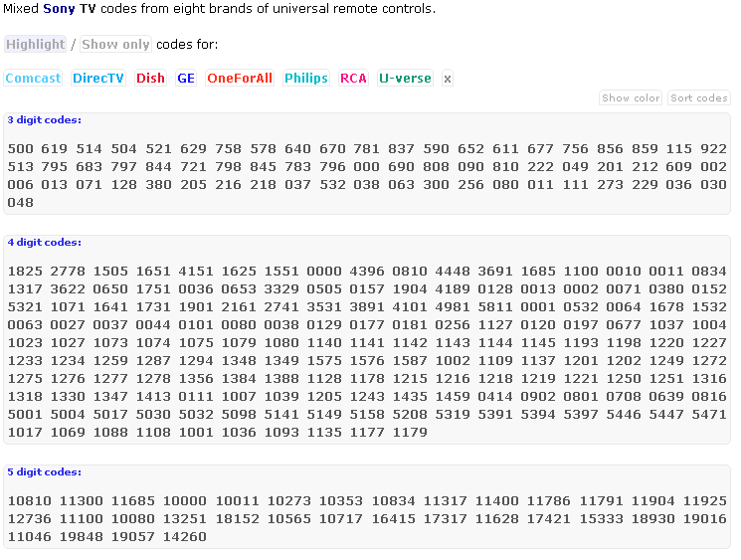Select 4-digit code 1017
The width and height of the screenshot is (741, 560).
coord(25,433)
